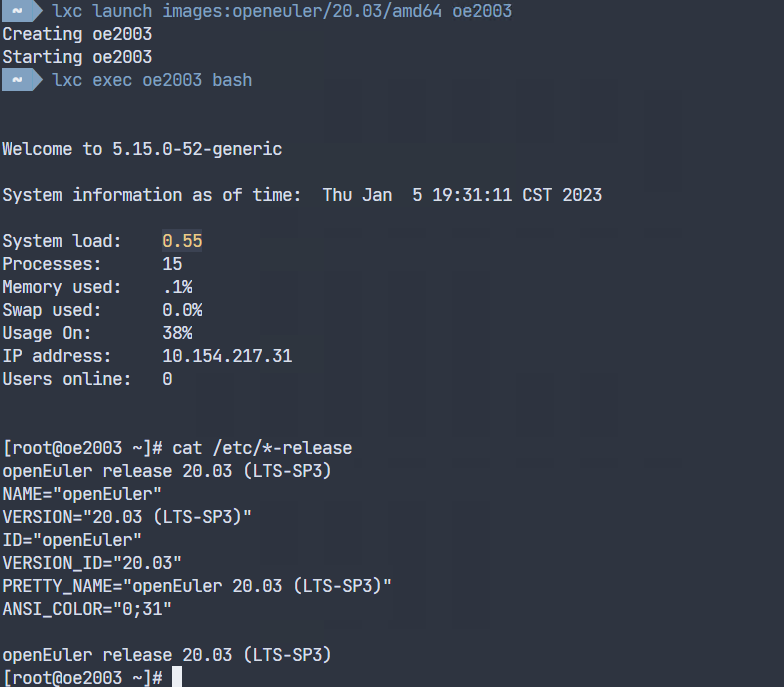
Task: Select the 'Starting oe2003' output line
Action: pyautogui.click(x=77, y=57)
